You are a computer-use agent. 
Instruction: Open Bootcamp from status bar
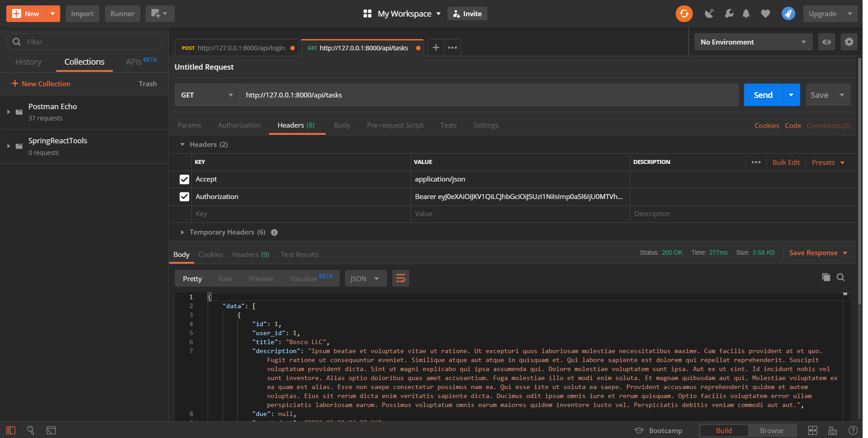658,430
